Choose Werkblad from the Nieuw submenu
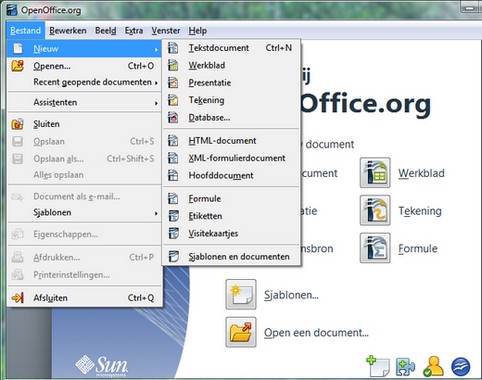482x380 pixels. (x=231, y=65)
